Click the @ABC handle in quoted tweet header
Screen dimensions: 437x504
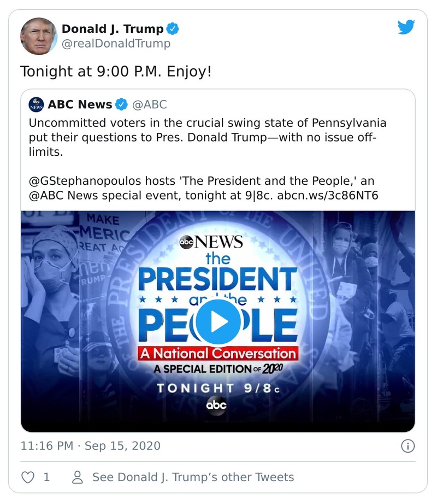click(x=150, y=104)
